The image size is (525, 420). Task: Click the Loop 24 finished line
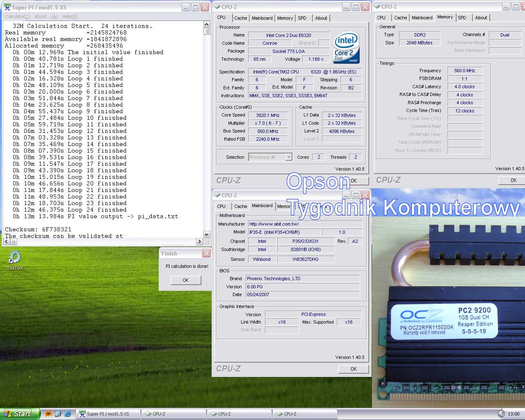point(70,210)
